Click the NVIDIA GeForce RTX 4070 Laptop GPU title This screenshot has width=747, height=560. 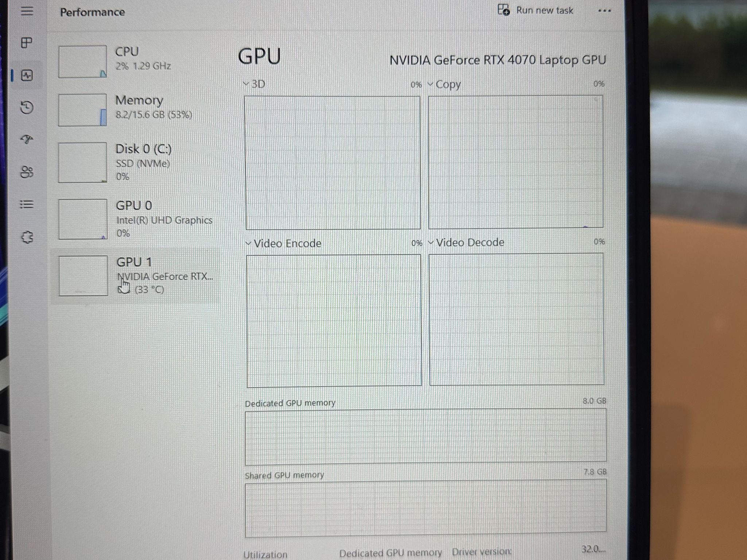click(x=498, y=60)
